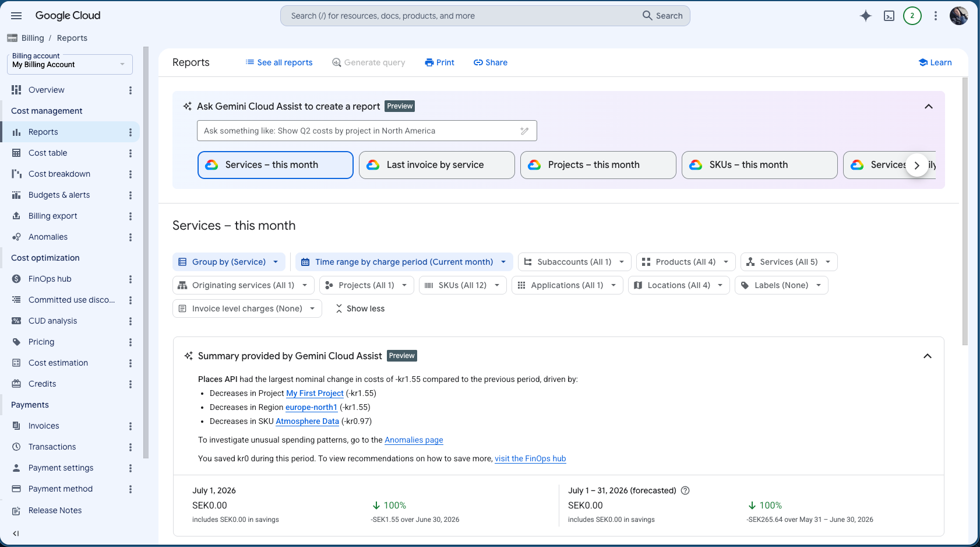Viewport: 980px width, 547px height.
Task: Follow the Anomalies page link
Action: point(414,440)
